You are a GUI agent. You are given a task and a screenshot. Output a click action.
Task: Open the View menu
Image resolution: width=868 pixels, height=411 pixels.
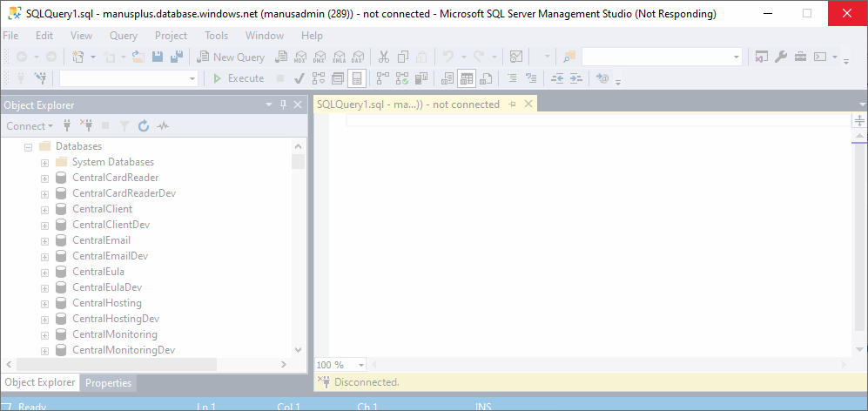[81, 36]
